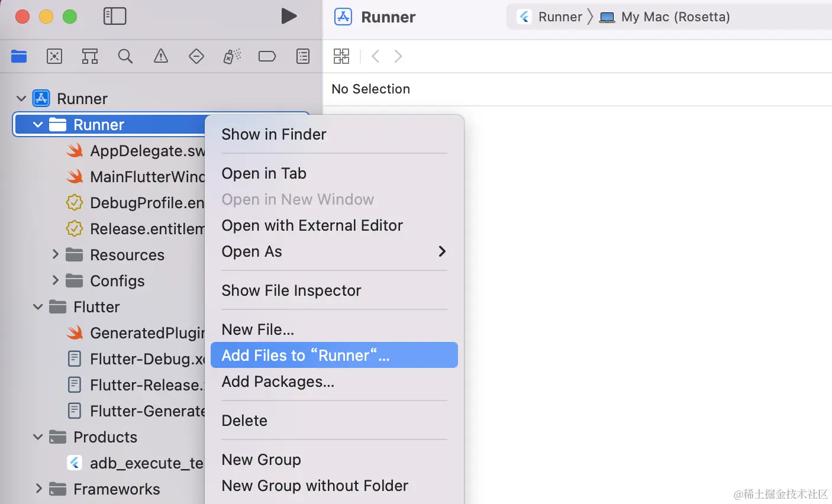The height and width of the screenshot is (504, 832).
Task: Choose New File… from context menu
Action: [334, 329]
